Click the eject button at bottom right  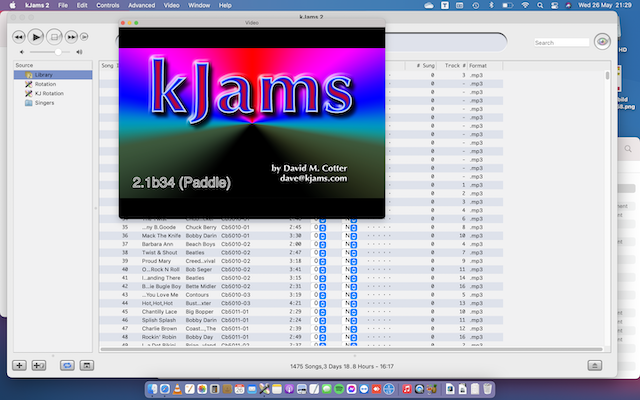click(x=595, y=366)
